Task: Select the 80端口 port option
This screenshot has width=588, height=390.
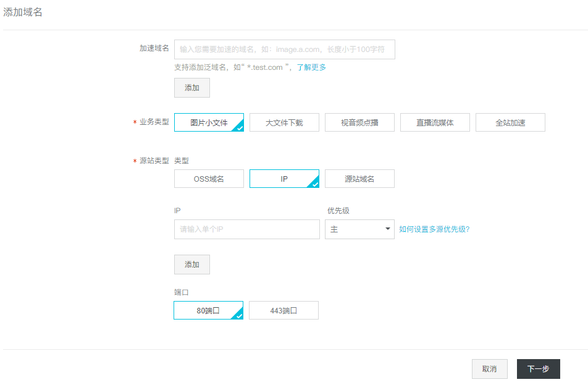Action: [208, 310]
